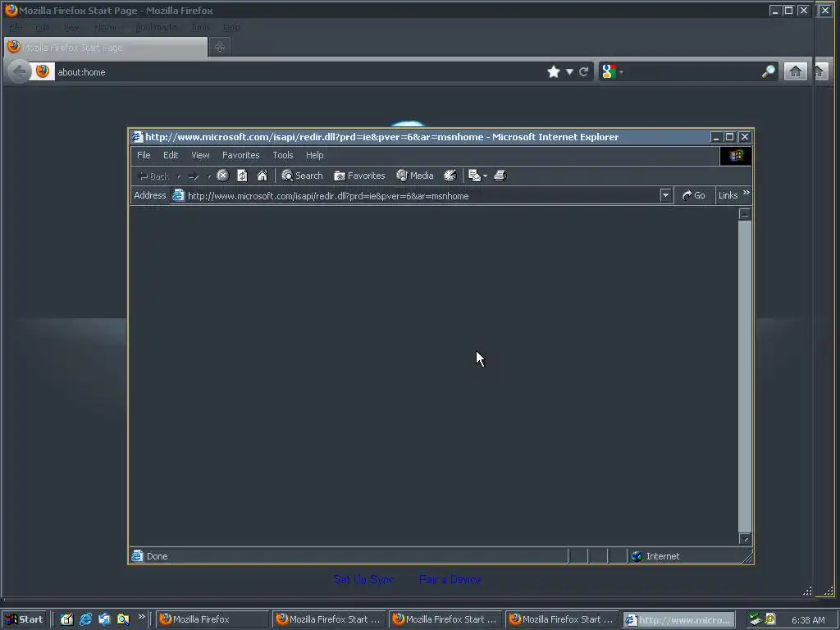This screenshot has height=630, width=840.
Task: Open a new tab in Firefox
Action: [x=220, y=47]
